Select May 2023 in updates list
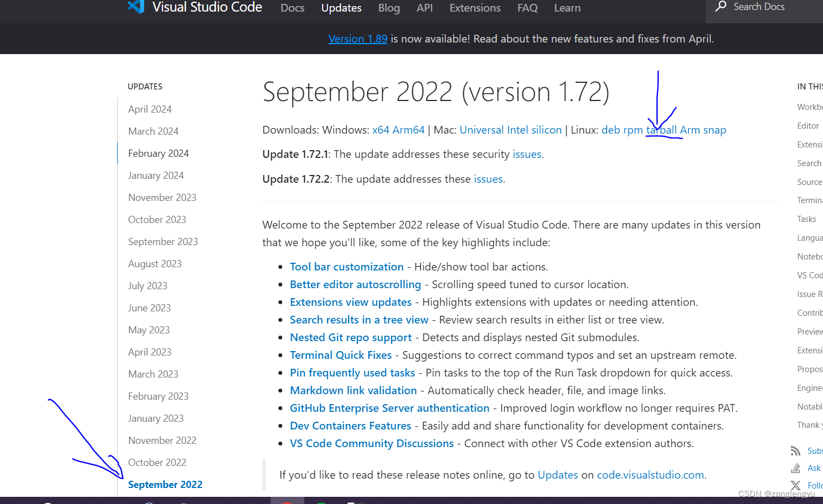Viewport: 823px width, 504px height. [x=149, y=330]
